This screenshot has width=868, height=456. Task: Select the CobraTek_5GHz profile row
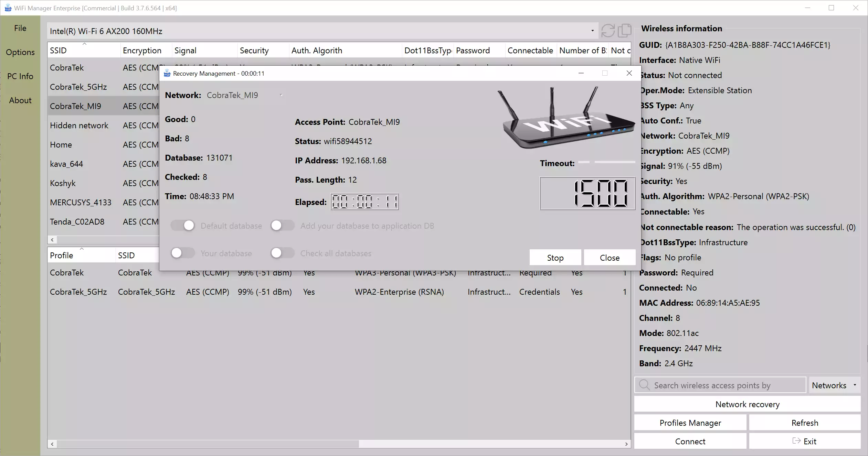339,292
